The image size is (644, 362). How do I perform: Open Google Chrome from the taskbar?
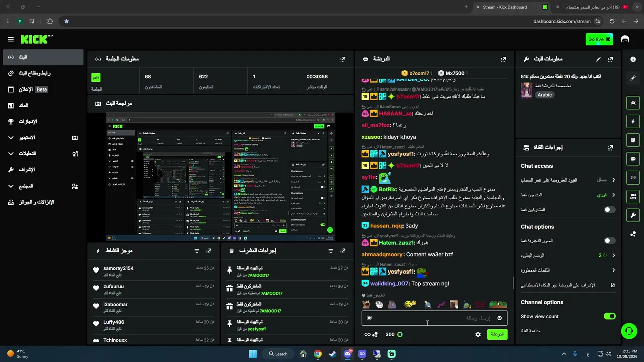click(x=318, y=354)
